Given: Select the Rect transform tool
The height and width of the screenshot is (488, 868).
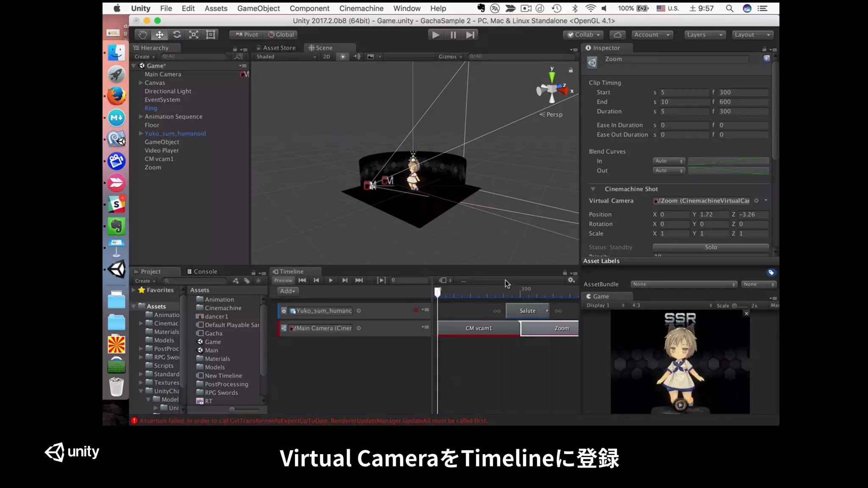Looking at the screenshot, I should pos(211,35).
